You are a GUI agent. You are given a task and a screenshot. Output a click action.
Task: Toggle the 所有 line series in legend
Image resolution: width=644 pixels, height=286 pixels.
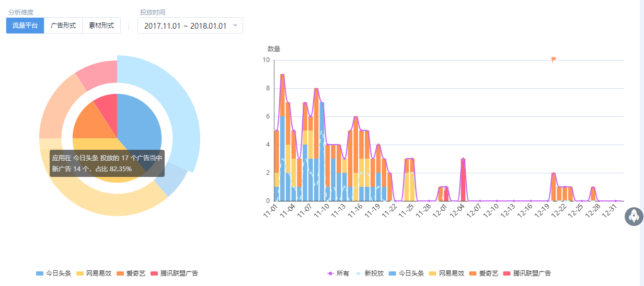[x=338, y=273]
